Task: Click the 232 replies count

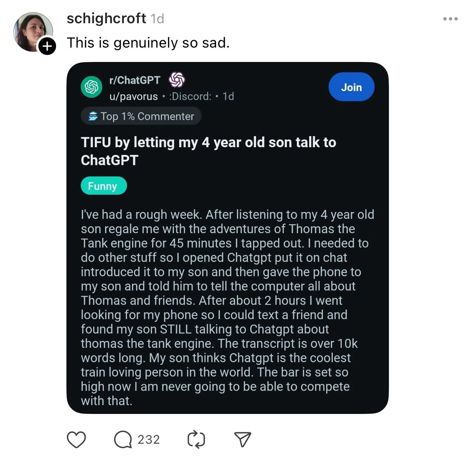Action: (x=149, y=439)
